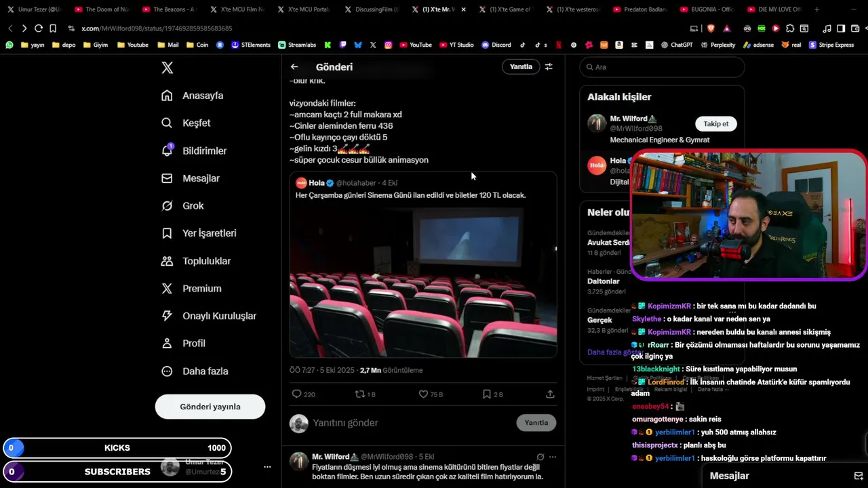Open Onaylı Kuruluşlar page
This screenshot has height=488, width=868.
209,316
